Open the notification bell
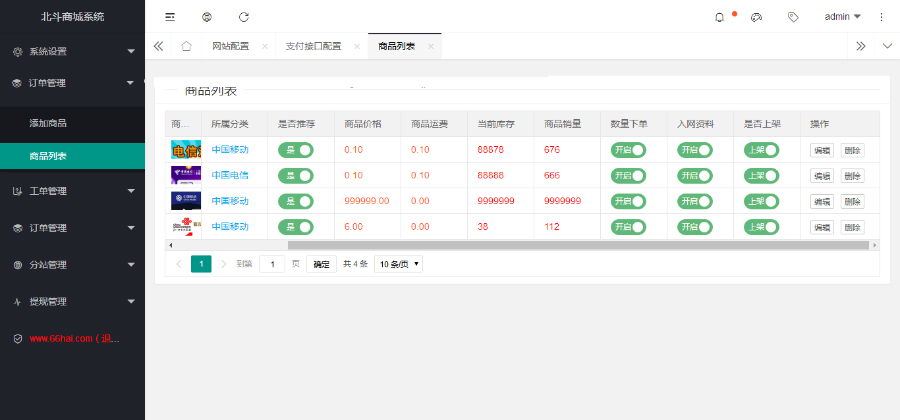The height and width of the screenshot is (420, 900). [x=719, y=17]
